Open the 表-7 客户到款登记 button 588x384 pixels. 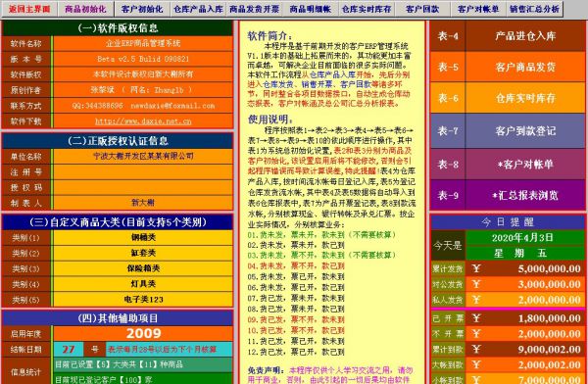(x=508, y=131)
